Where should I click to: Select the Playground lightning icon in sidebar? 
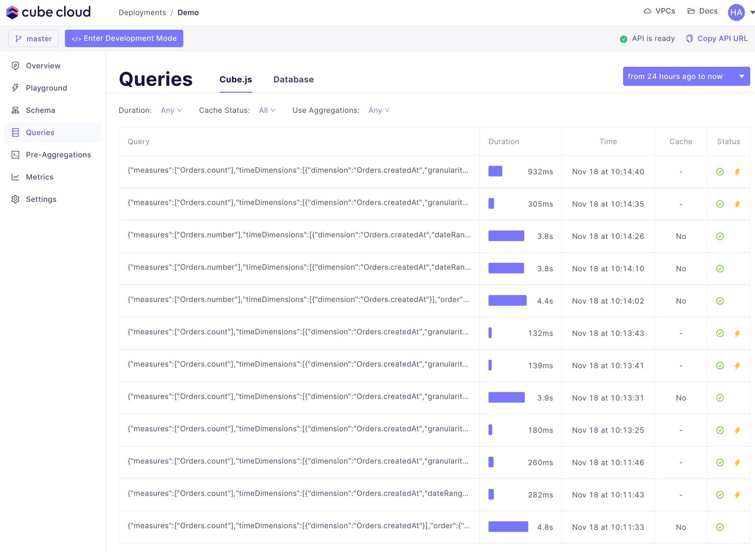coord(15,88)
